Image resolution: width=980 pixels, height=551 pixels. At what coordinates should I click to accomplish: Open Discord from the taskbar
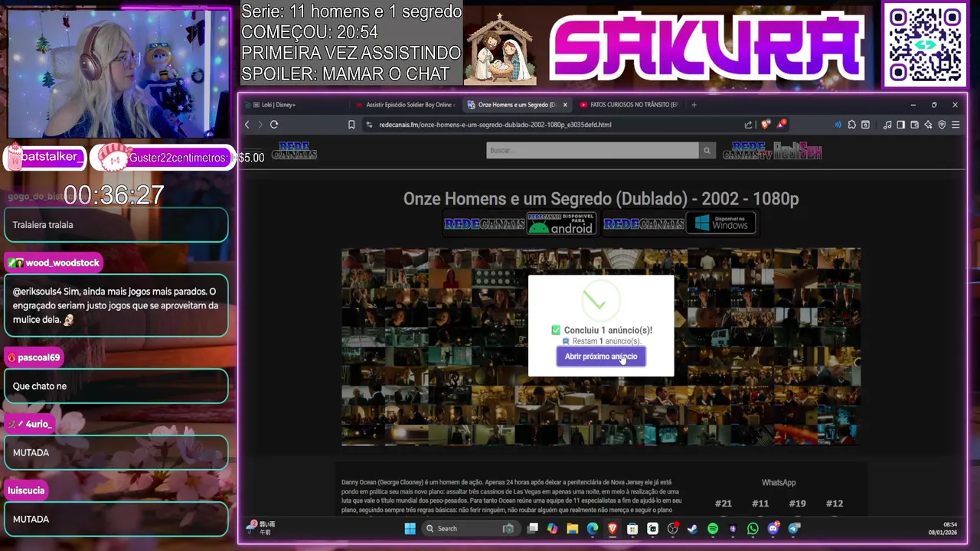(x=773, y=529)
